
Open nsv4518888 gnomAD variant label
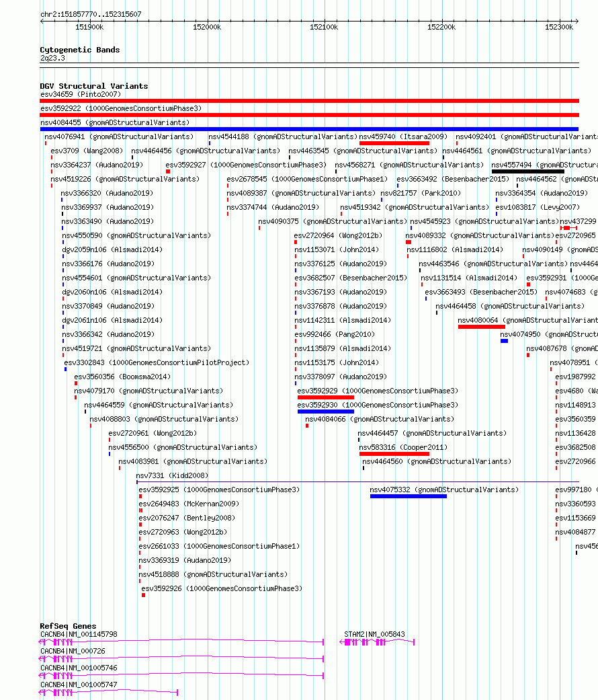[213, 574]
